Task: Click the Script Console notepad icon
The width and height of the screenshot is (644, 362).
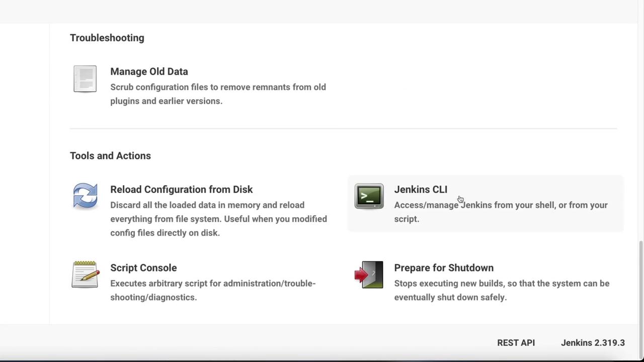Action: click(x=85, y=275)
